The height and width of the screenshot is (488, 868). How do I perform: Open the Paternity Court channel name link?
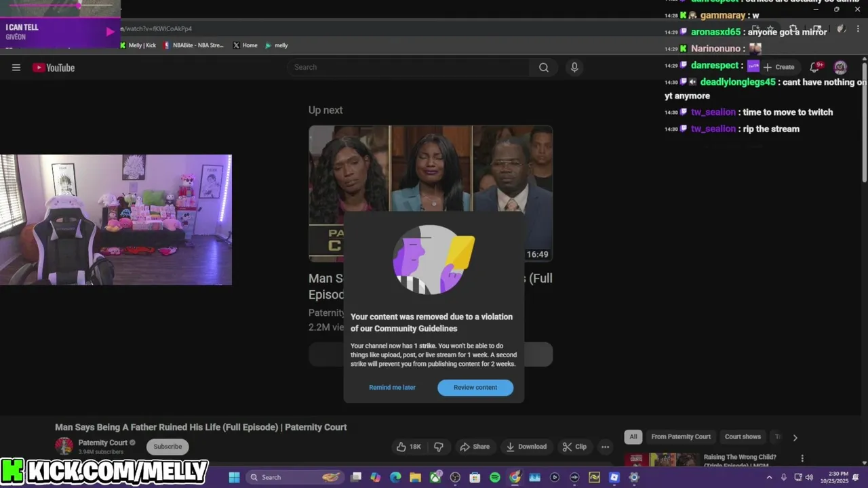pos(102,443)
